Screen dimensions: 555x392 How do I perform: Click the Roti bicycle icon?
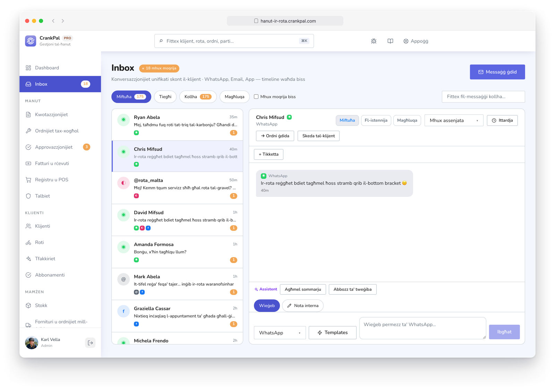tap(28, 242)
